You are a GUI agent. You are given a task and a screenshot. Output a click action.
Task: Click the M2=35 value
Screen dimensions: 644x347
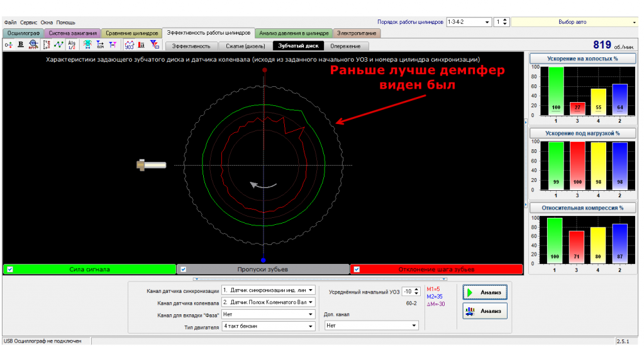435,297
